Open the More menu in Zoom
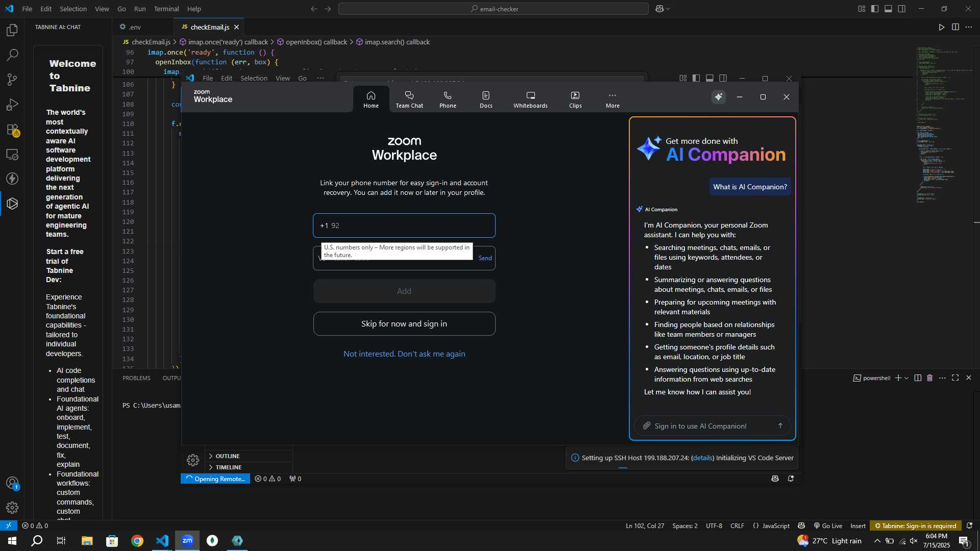The image size is (980, 551). point(612,99)
